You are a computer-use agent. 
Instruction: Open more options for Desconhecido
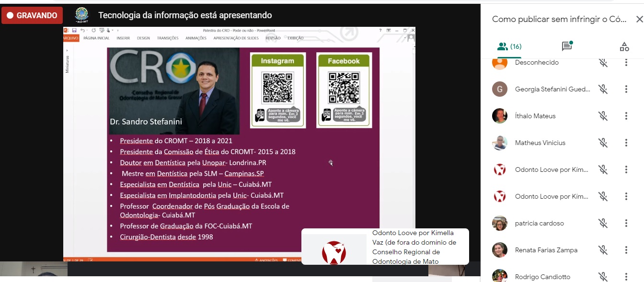point(626,62)
